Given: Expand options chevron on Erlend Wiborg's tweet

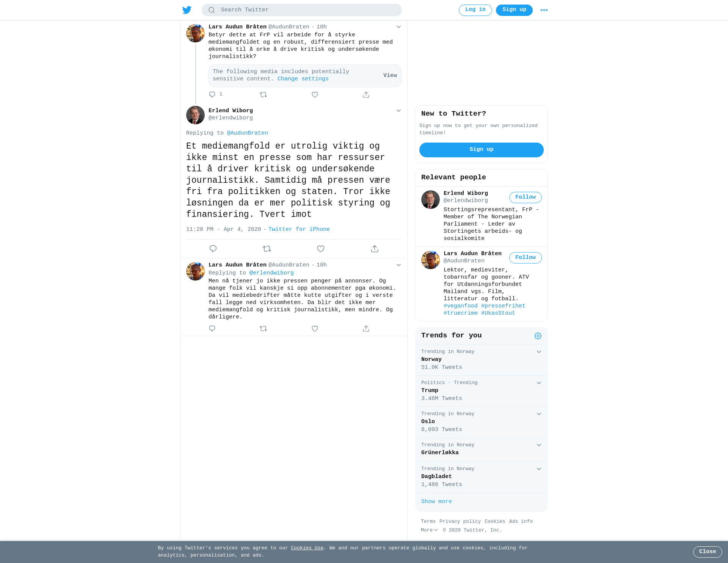Looking at the screenshot, I should click(399, 111).
